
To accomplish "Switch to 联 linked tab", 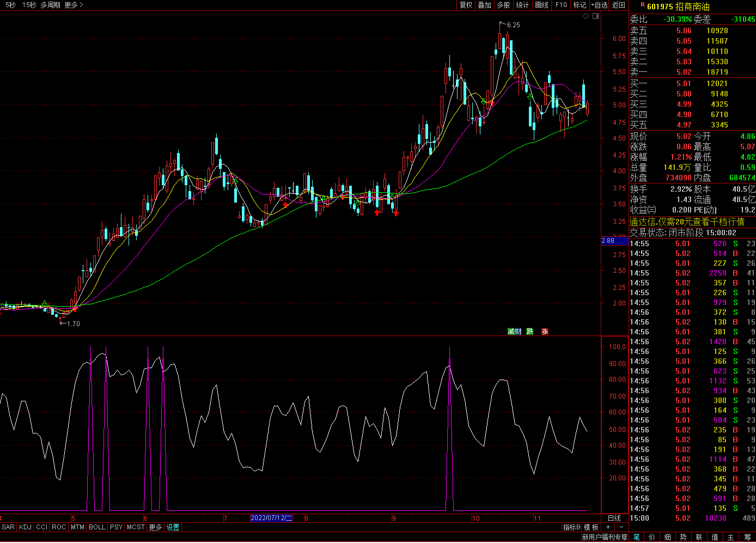I will click(x=699, y=537).
